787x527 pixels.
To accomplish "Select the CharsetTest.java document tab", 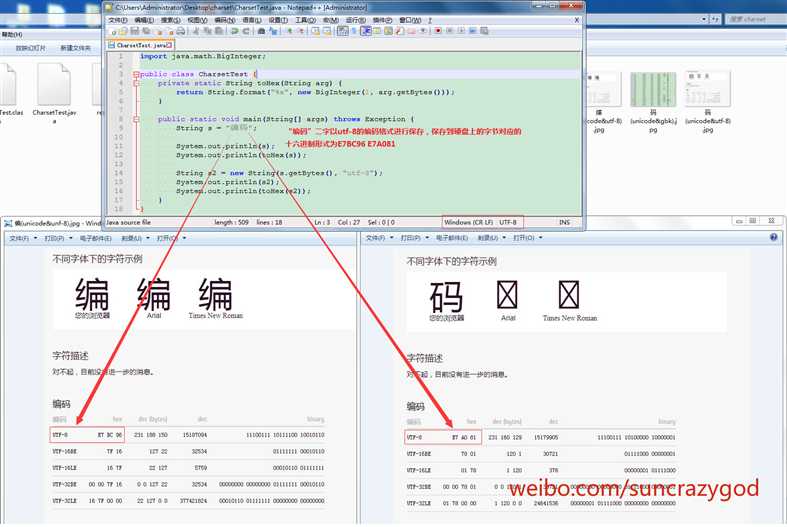I will [x=141, y=45].
